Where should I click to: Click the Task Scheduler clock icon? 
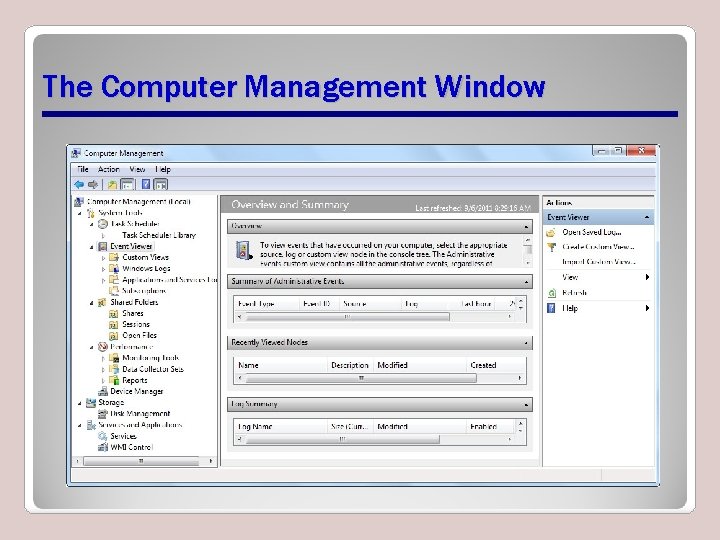click(103, 224)
